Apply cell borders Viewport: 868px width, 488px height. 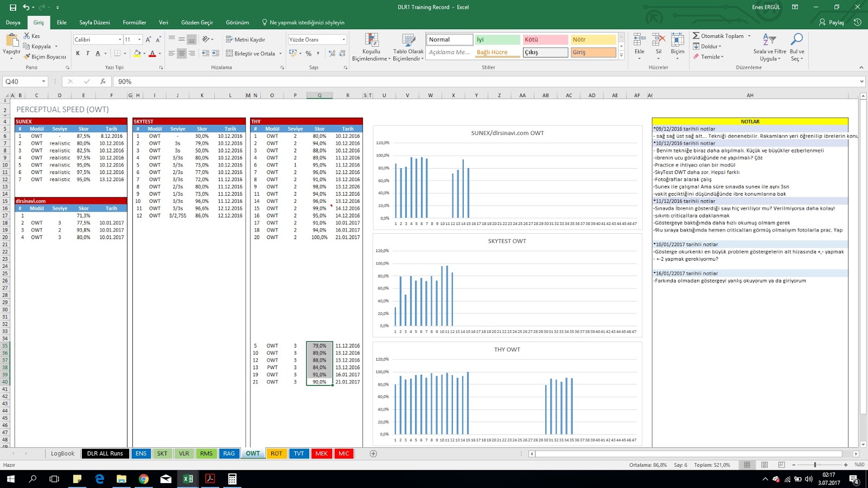point(117,53)
